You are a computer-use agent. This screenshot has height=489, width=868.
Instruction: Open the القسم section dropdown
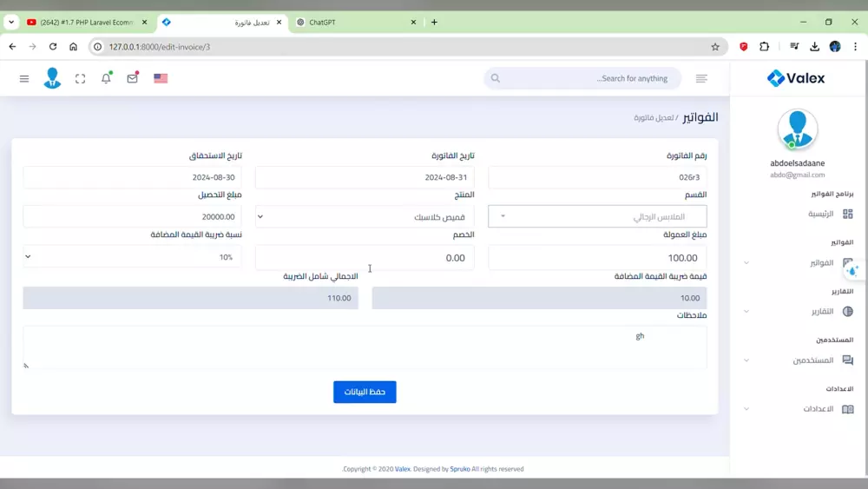[597, 216]
